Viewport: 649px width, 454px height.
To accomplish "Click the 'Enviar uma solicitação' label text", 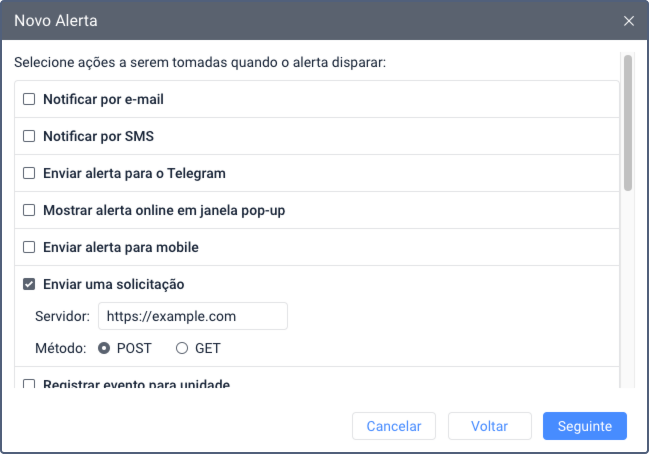I will click(x=113, y=284).
